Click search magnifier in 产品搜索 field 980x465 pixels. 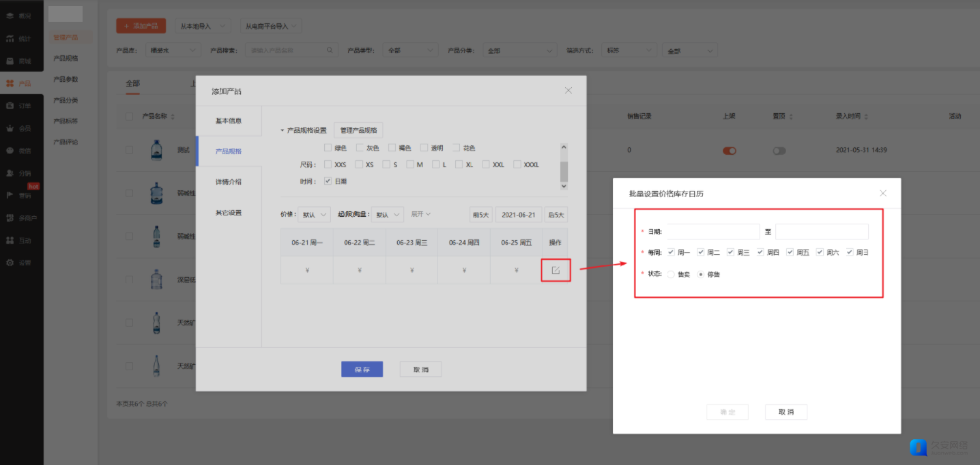330,50
